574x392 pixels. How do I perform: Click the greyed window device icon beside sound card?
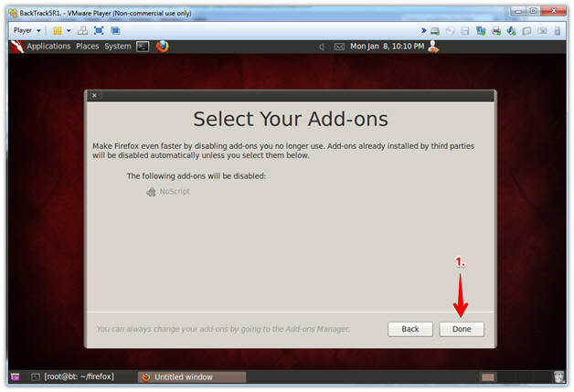click(526, 31)
